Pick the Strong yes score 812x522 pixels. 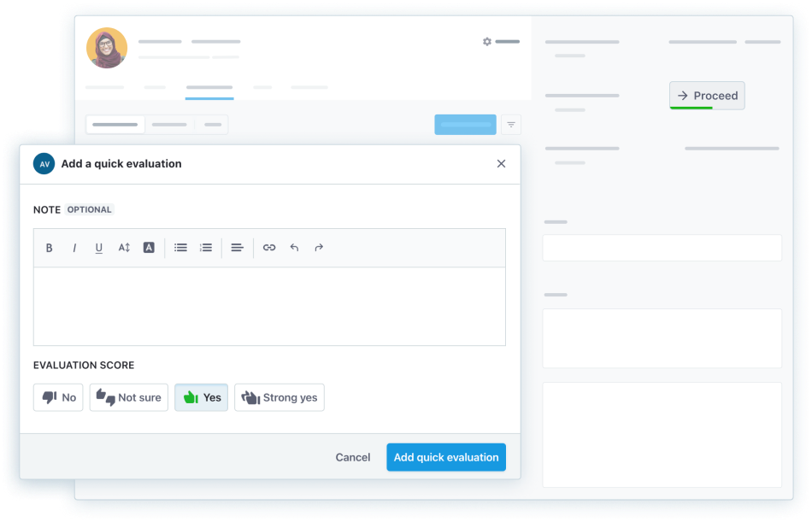click(279, 397)
